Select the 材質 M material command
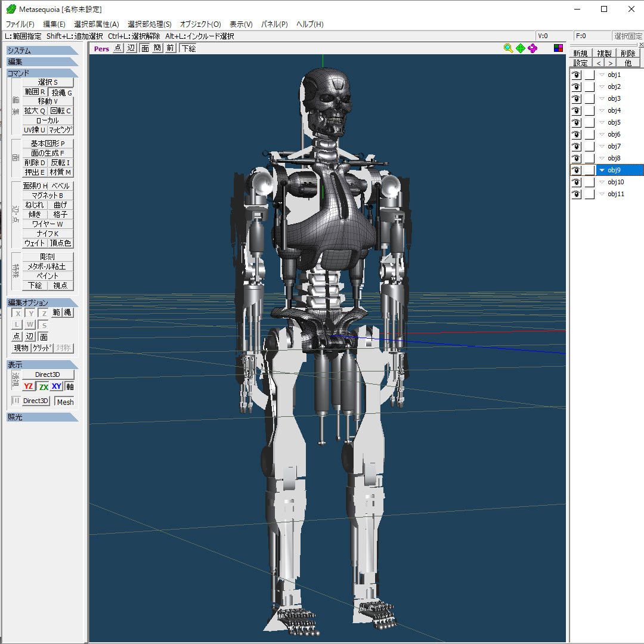Image resolution: width=644 pixels, height=644 pixels. (61, 172)
